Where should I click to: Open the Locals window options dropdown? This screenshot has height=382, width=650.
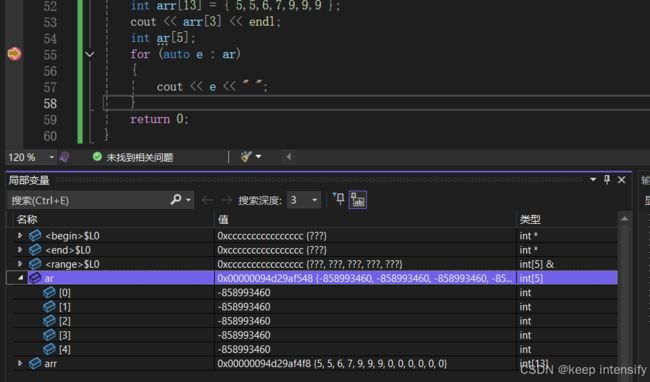click(x=593, y=179)
